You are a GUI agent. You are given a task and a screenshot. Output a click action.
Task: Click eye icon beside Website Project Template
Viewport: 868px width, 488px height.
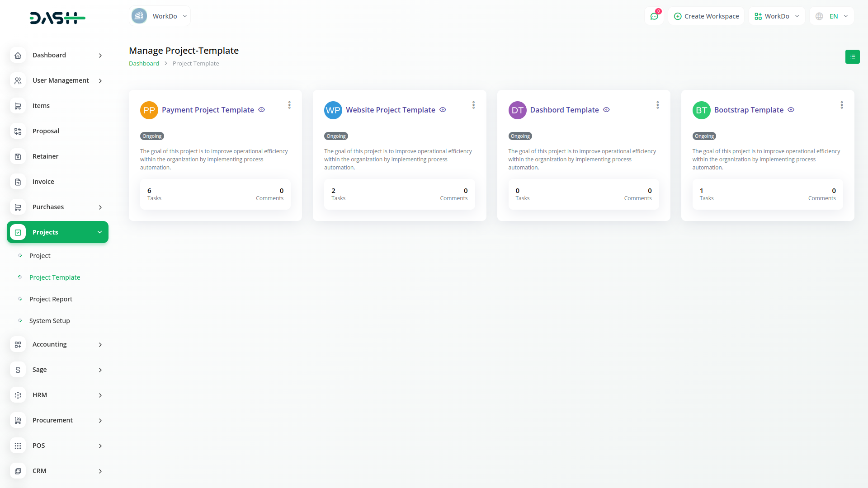443,110
